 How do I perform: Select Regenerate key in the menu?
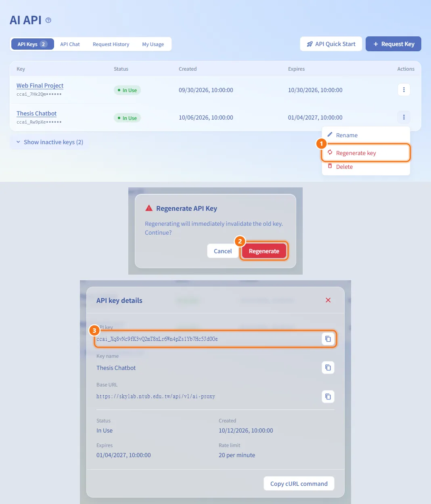366,153
